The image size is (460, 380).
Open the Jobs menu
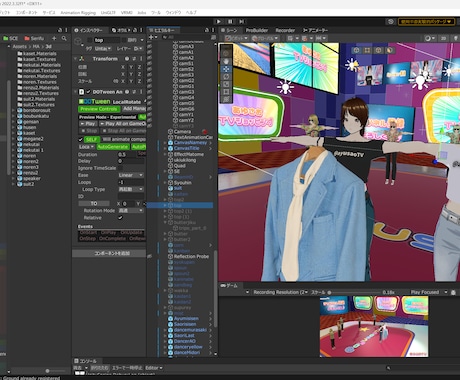pos(142,13)
